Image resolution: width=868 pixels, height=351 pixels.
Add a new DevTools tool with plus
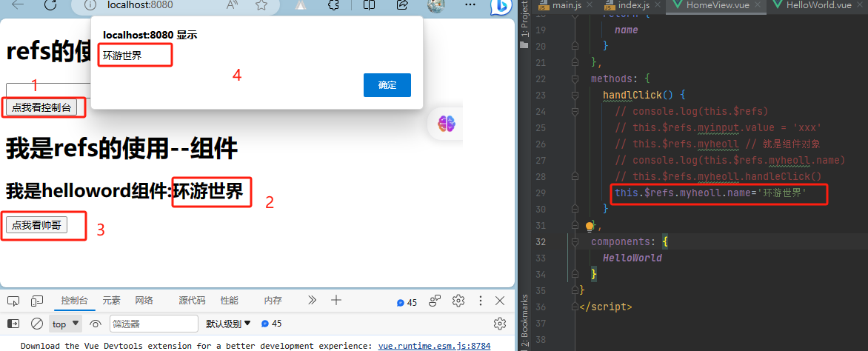click(335, 301)
